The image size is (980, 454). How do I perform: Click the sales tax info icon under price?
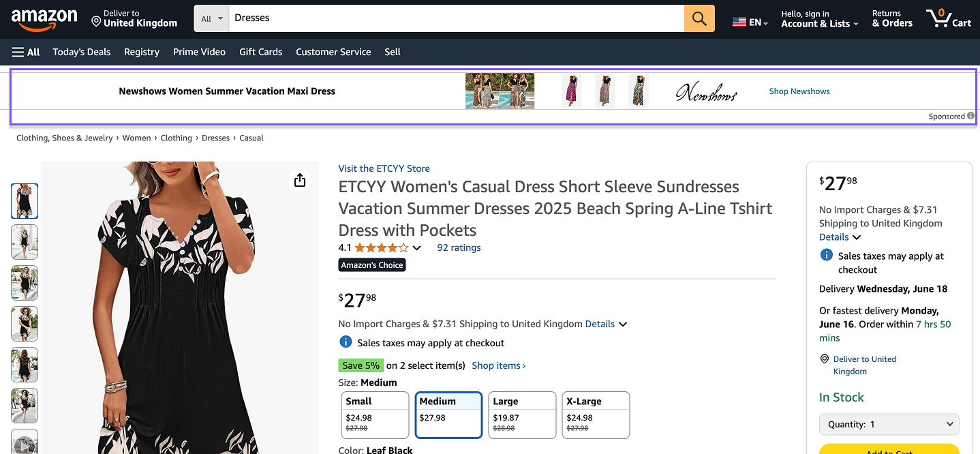[346, 342]
